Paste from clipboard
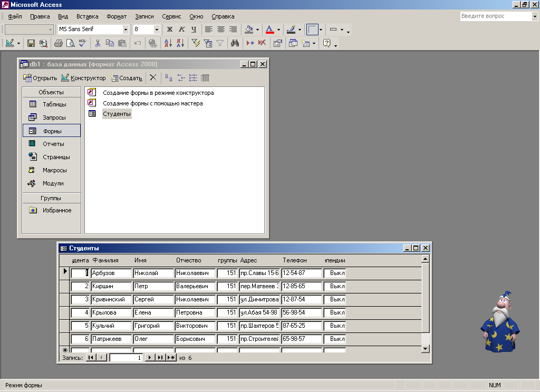 tap(122, 43)
